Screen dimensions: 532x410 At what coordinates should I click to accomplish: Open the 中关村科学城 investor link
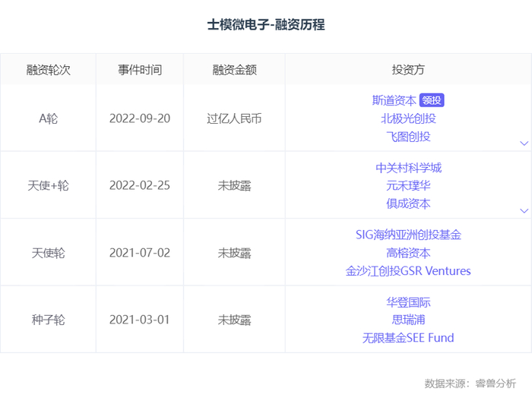[x=408, y=168]
